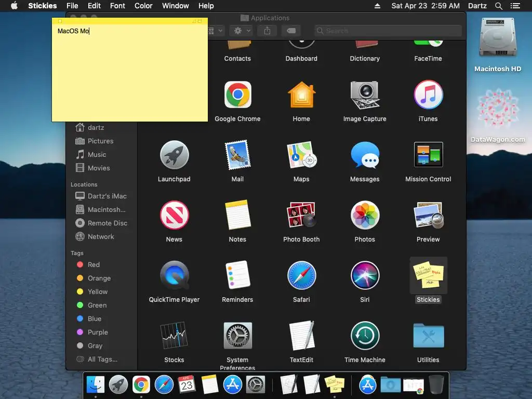Open Spotlight search in the menu bar
The image size is (532, 399).
pyautogui.click(x=499, y=6)
